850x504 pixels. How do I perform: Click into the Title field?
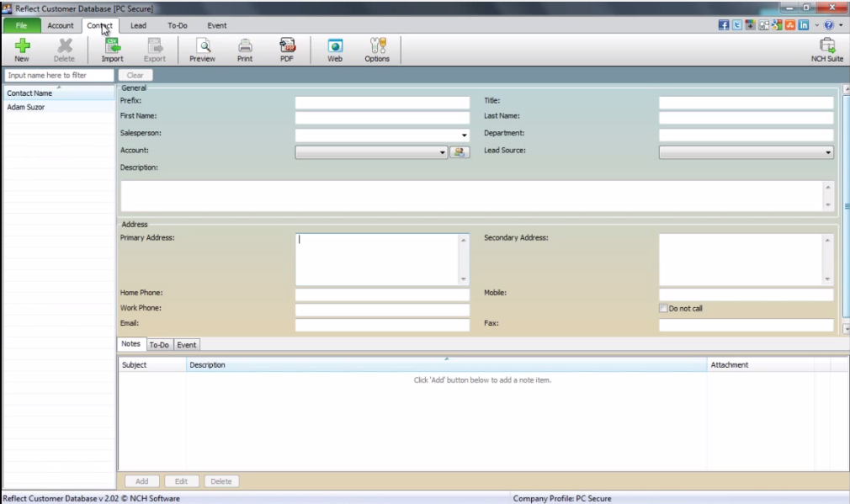point(746,103)
